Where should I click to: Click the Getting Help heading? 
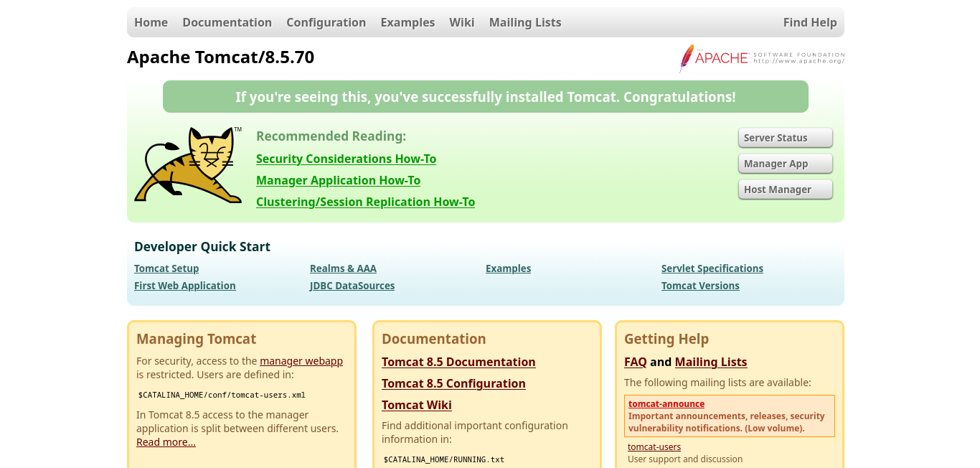(x=666, y=339)
